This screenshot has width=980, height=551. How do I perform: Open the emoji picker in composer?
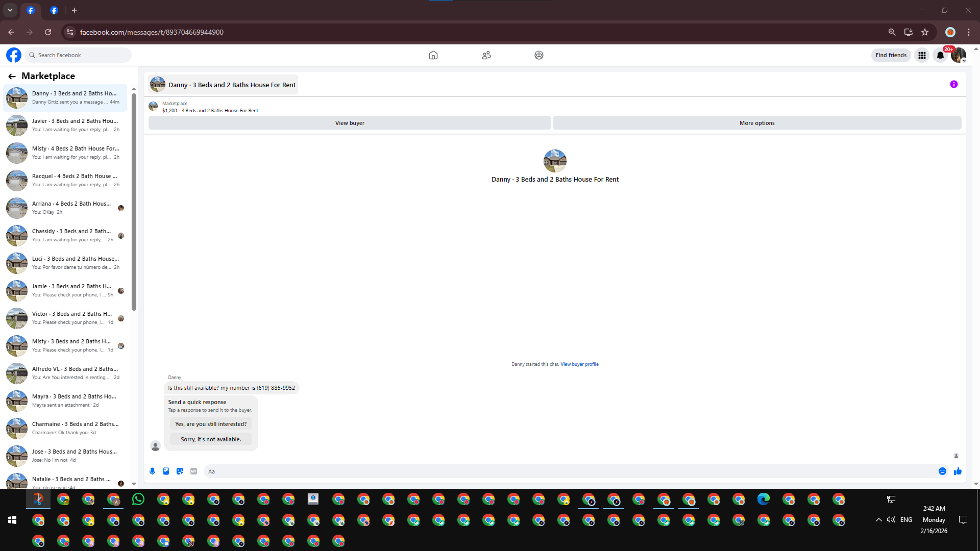click(x=942, y=471)
